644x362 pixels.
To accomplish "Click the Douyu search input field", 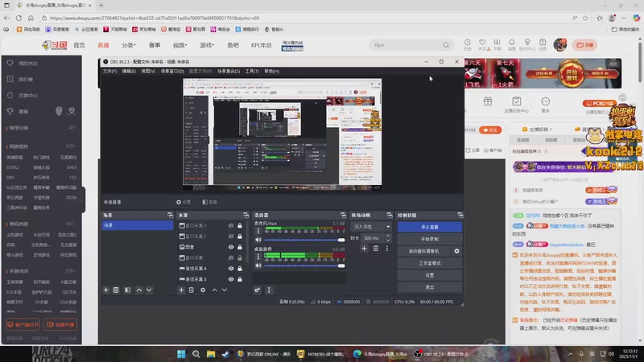I will (x=407, y=45).
